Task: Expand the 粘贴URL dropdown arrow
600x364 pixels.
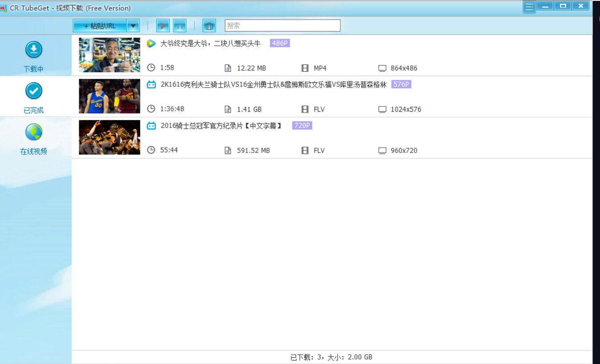Action: click(133, 26)
